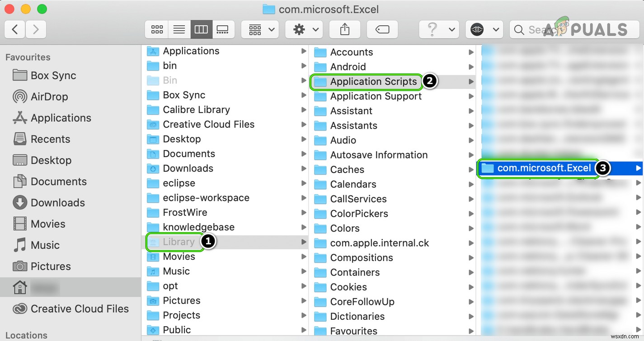
Task: Click the back navigation button
Action: coord(14,29)
